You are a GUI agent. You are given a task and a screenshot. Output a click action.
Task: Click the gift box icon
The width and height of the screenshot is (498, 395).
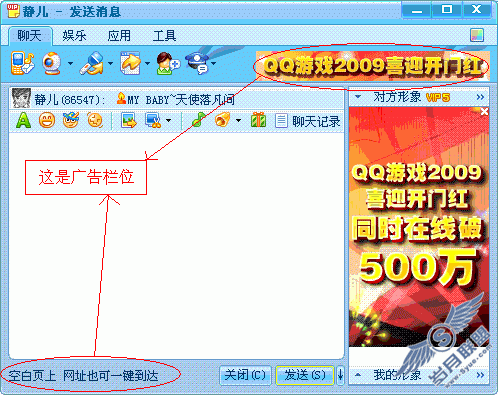(258, 120)
